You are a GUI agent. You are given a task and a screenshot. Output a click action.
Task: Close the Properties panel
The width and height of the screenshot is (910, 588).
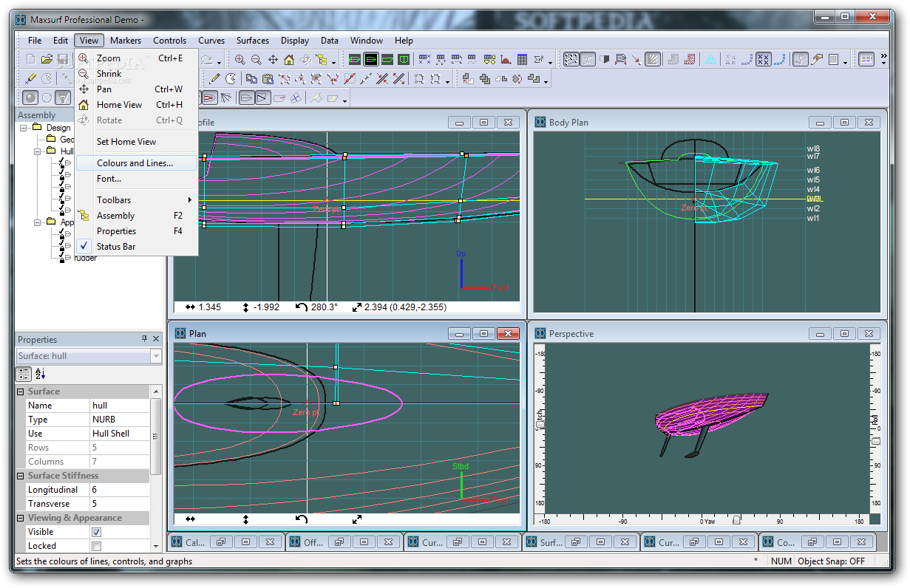click(156, 339)
